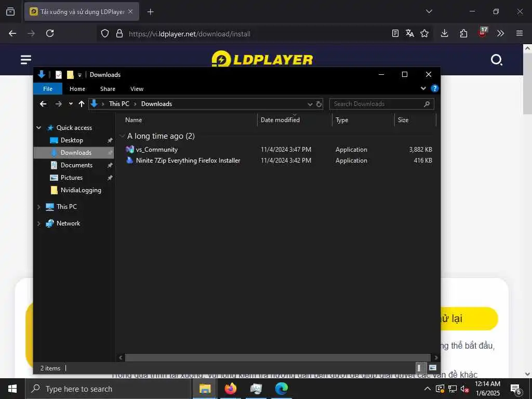The height and width of the screenshot is (399, 532).
Task: Collapse Quick access tree node
Action: tap(38, 128)
